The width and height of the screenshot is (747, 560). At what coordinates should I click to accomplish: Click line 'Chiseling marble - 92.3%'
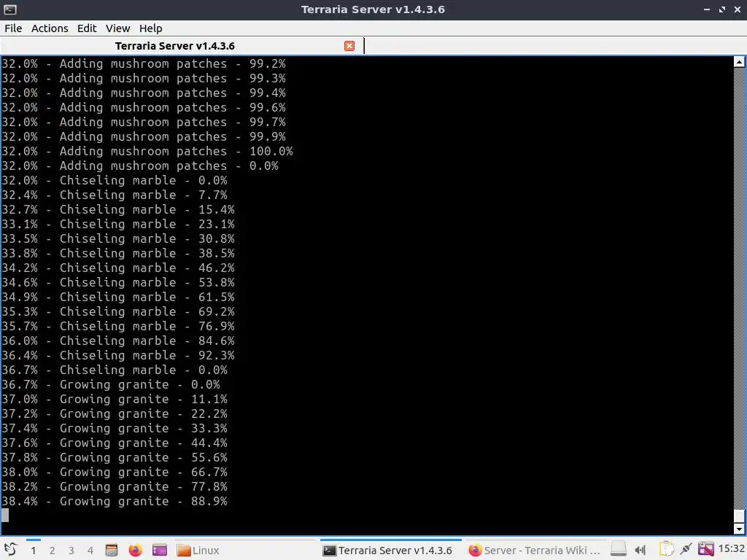(117, 356)
